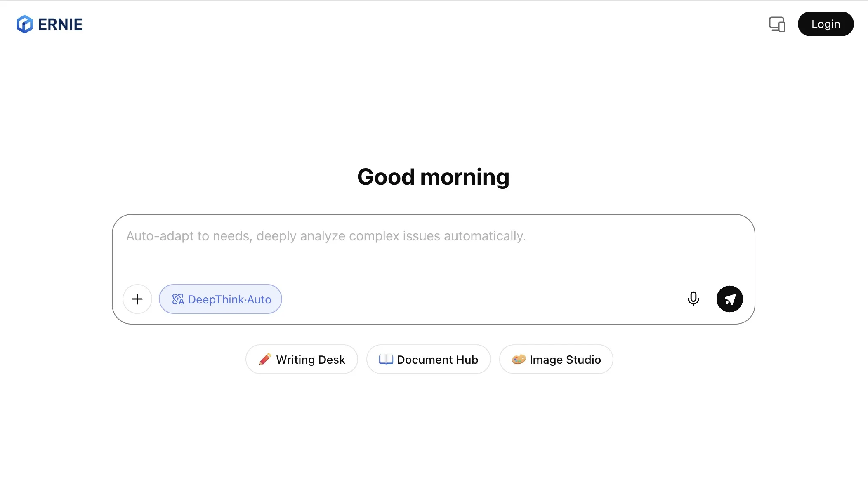Open the multi-device app download icon
This screenshot has height=494, width=868.
[777, 24]
